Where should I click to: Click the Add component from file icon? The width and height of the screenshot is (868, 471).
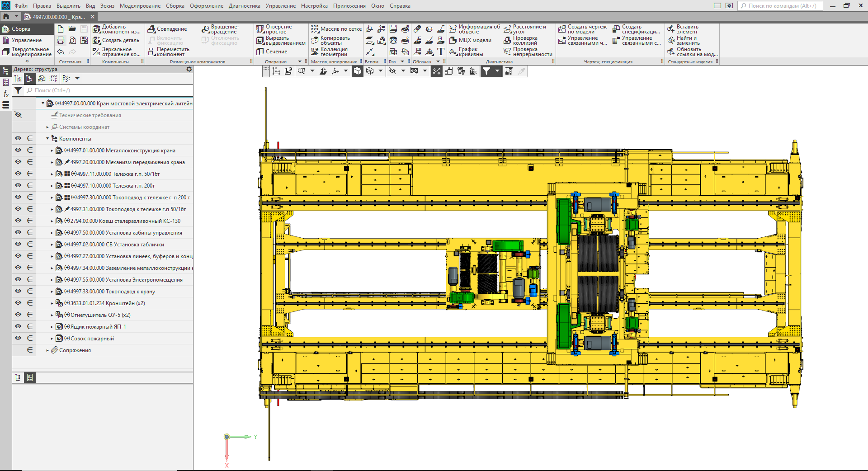coord(97,29)
